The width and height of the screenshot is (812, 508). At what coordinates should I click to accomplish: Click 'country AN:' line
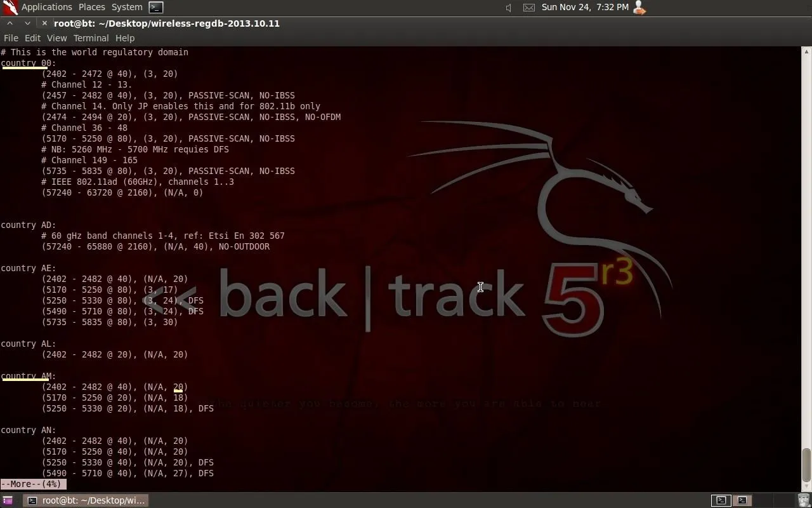click(29, 430)
